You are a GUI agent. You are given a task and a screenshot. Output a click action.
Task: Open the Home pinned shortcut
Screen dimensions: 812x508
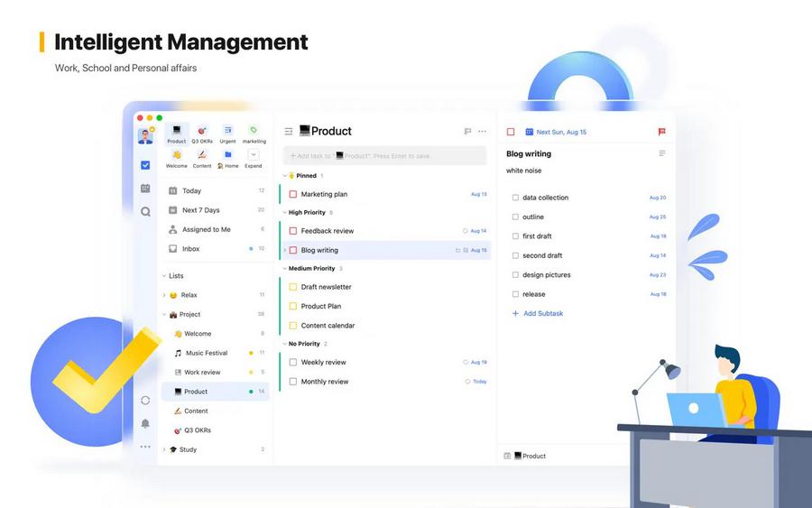228,159
